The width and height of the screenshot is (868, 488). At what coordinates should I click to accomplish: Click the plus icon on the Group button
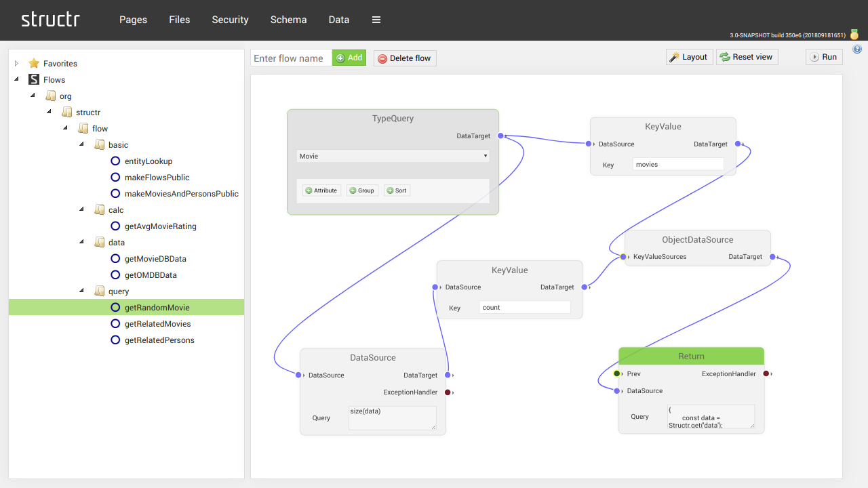point(354,190)
